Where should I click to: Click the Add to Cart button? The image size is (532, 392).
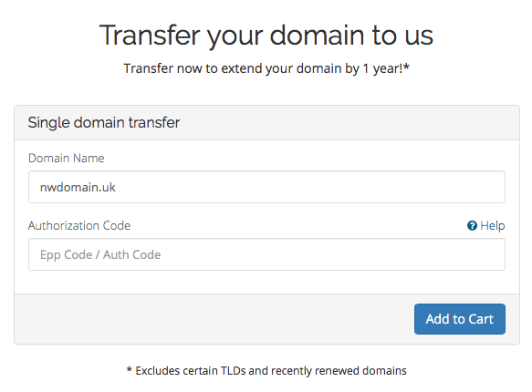(x=459, y=319)
